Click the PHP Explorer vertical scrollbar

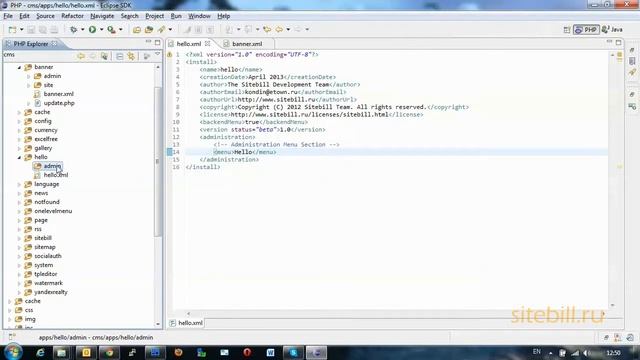tap(158, 161)
